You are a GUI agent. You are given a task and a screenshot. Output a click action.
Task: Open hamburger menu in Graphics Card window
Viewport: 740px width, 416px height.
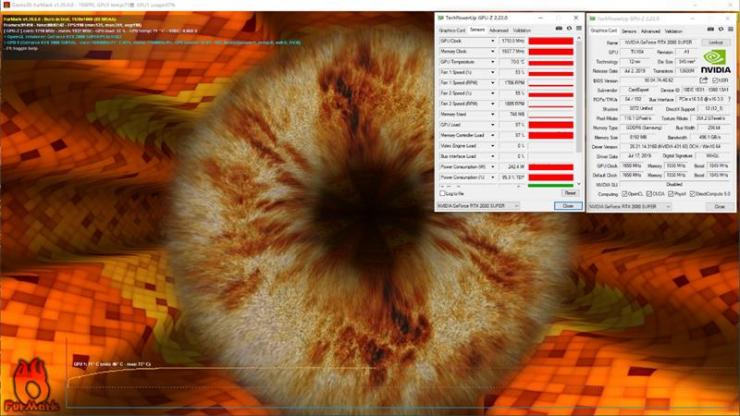[x=730, y=30]
